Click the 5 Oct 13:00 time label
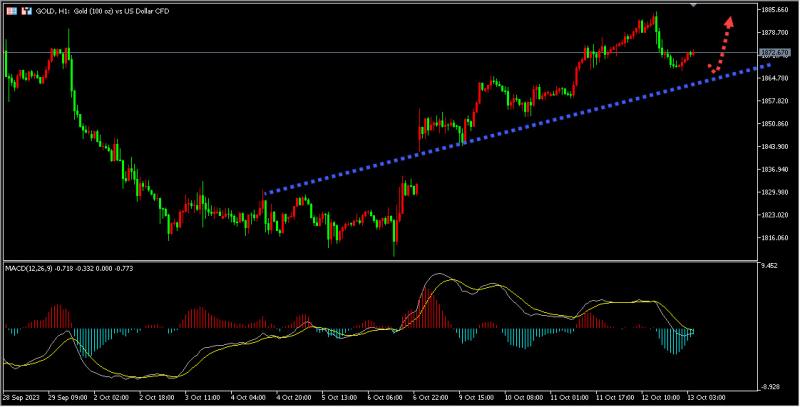Viewport: 800px width, 407px height. pos(339,397)
